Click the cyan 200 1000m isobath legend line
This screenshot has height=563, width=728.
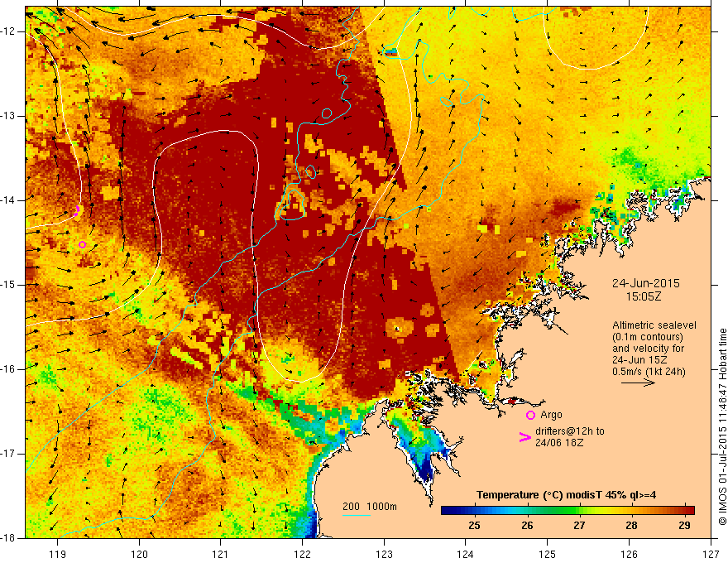click(x=356, y=515)
